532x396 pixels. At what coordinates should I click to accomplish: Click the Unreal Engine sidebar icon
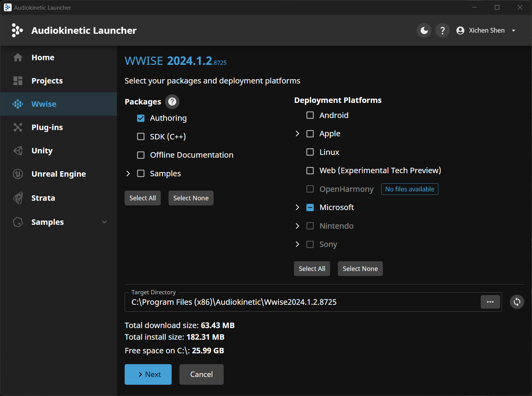click(x=18, y=174)
